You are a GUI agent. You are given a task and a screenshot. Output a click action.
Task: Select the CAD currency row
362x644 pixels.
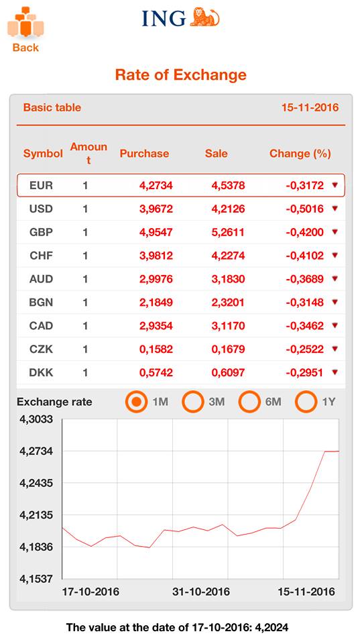coord(180,326)
